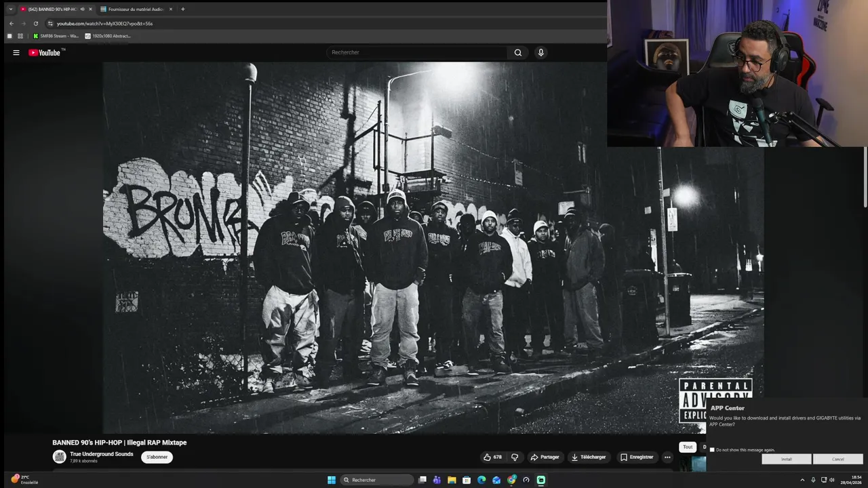Click the page vertical scrollbar

(x=865, y=176)
